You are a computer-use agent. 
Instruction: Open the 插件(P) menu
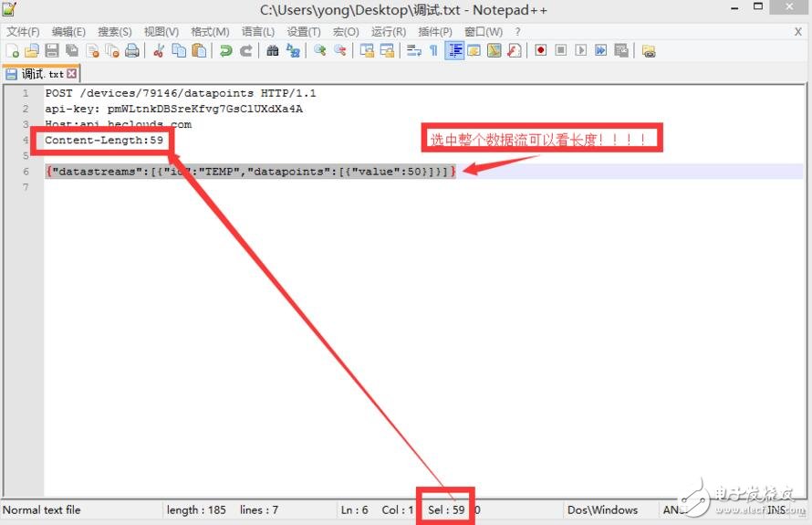click(435, 32)
